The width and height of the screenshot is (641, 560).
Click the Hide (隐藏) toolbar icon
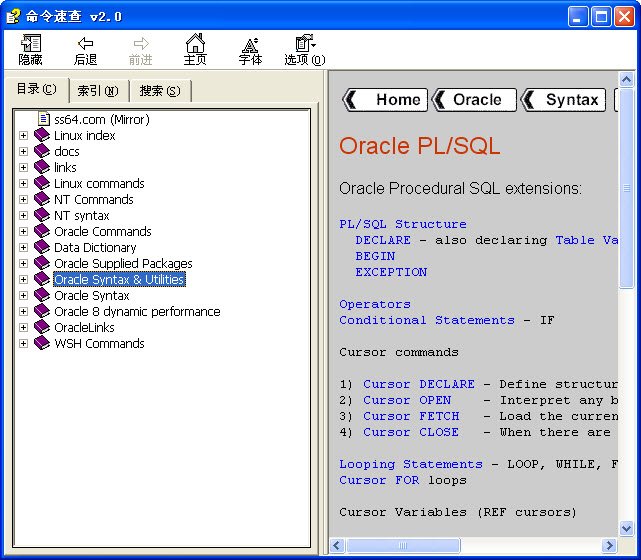pos(31,44)
